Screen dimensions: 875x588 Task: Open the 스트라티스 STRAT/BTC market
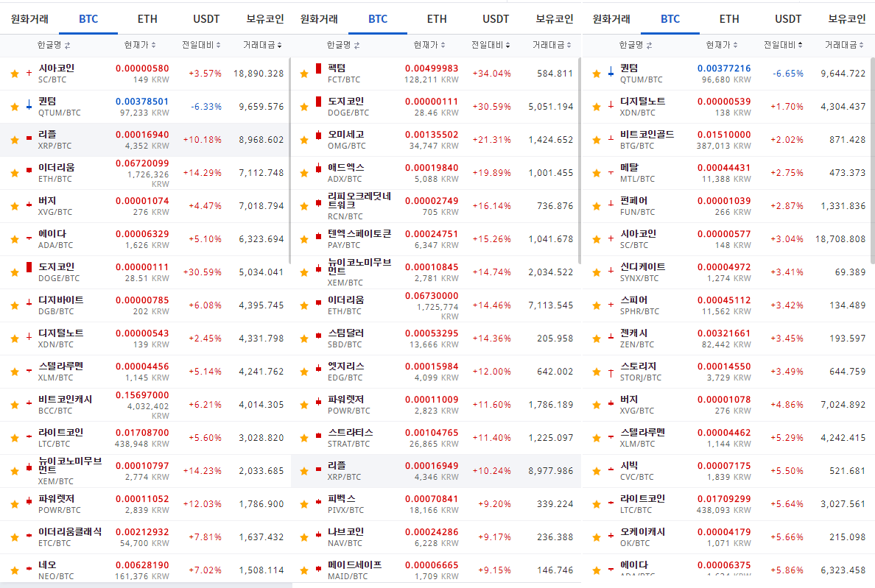436,438
